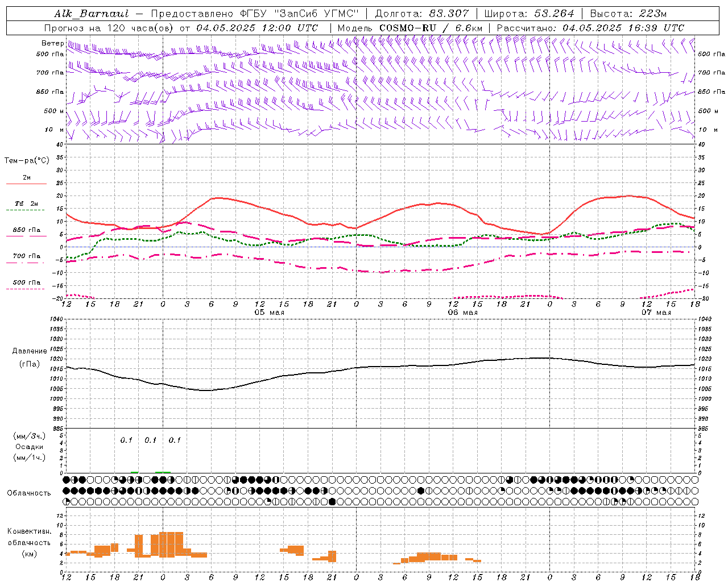Click the Ветер panel label

click(x=52, y=43)
